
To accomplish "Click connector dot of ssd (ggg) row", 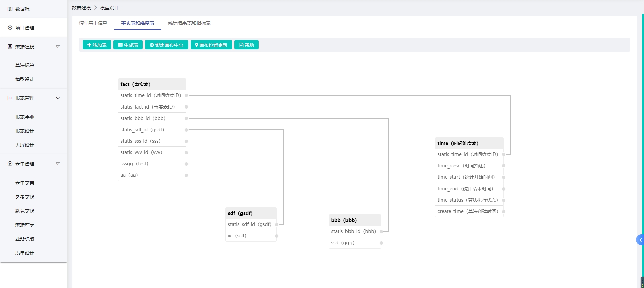I will click(x=381, y=243).
